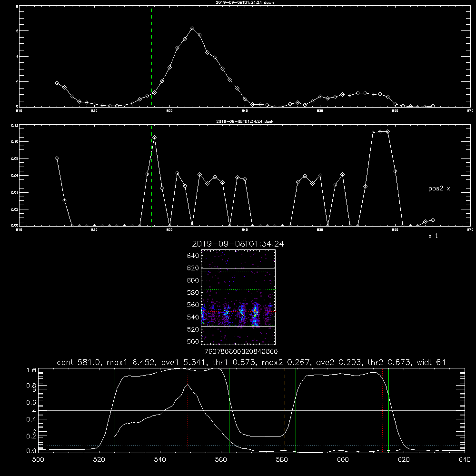The height and width of the screenshot is (476, 476).
Task: Click the green vertical line near 615 in bottom plot
Action: (388, 410)
